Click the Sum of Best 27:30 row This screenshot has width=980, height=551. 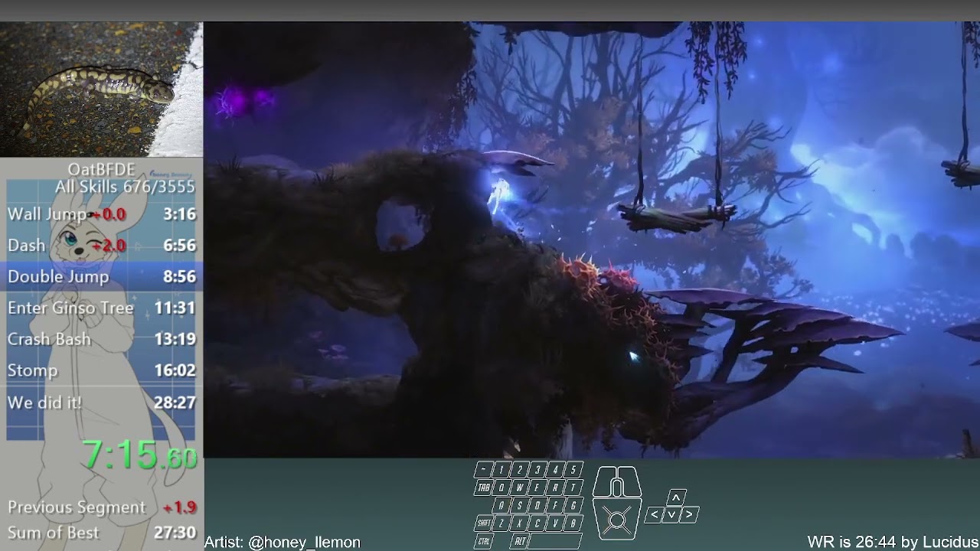coord(101,533)
